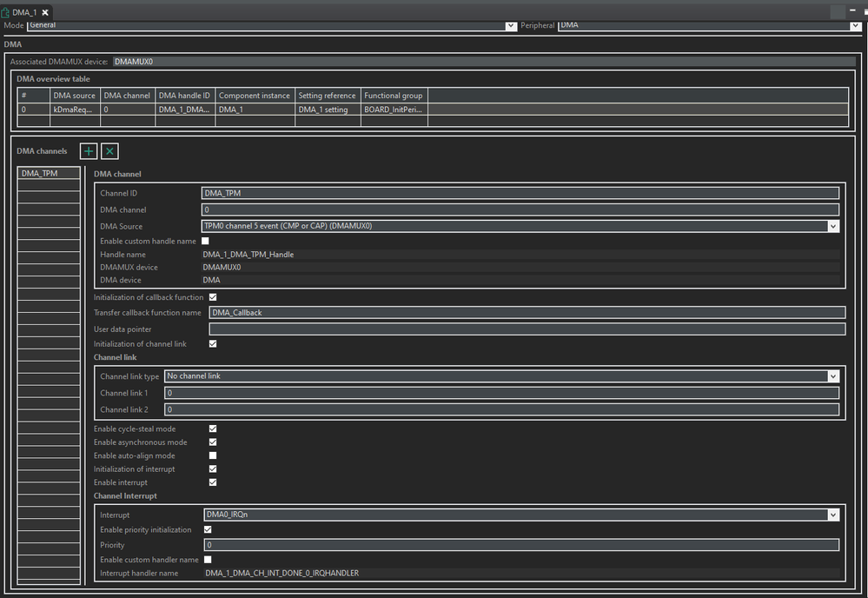Click the Functional group column header
This screenshot has height=598, width=868.
point(394,96)
